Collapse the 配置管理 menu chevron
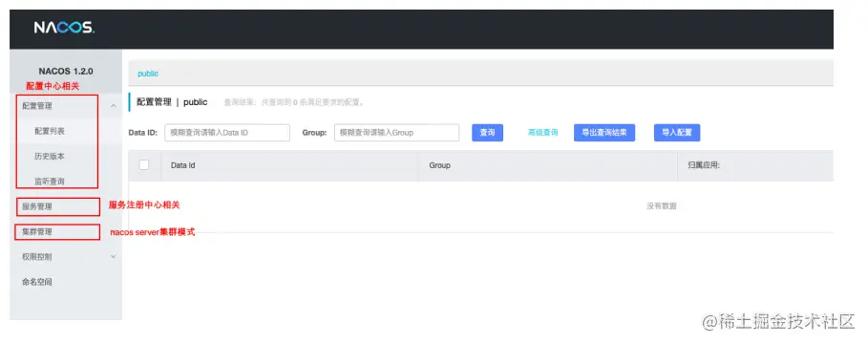This screenshot has width=868, height=344. [114, 106]
